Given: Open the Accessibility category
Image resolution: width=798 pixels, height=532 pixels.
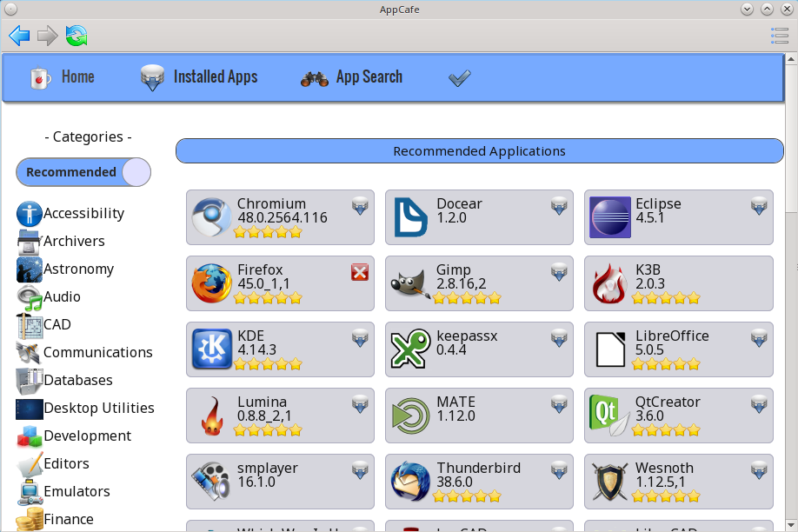Looking at the screenshot, I should [x=70, y=213].
